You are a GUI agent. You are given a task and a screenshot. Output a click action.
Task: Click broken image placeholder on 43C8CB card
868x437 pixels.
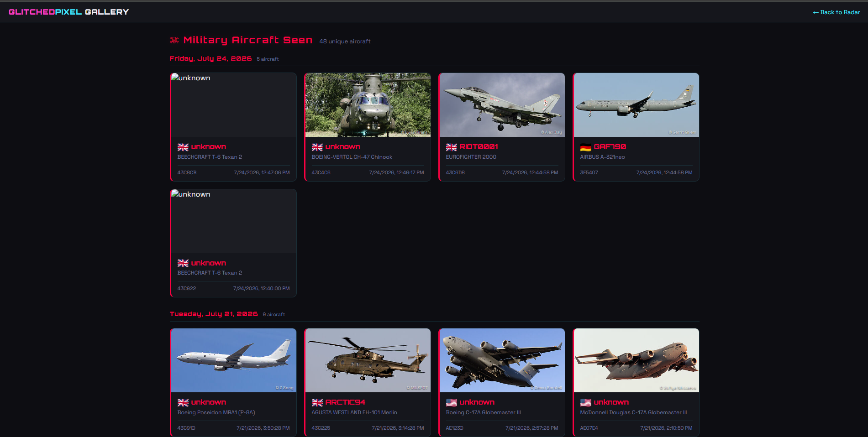coord(234,105)
